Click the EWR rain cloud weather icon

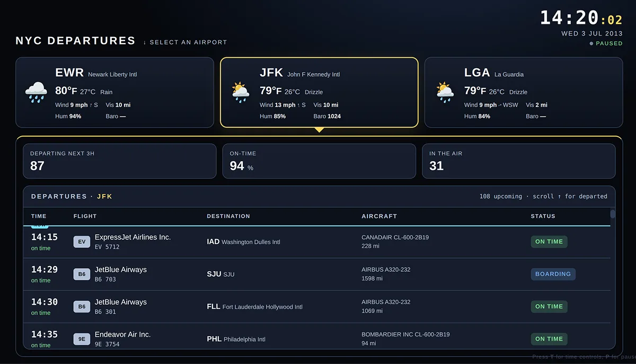36,92
